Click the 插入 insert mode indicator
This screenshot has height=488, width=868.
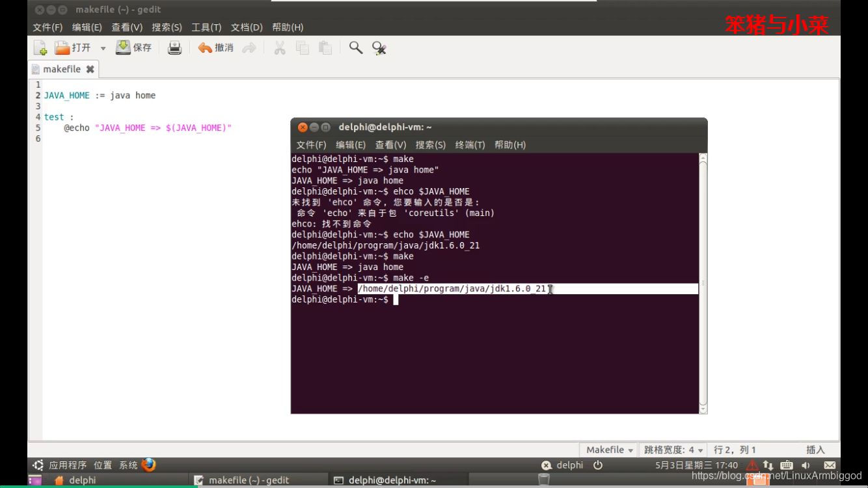(x=815, y=450)
